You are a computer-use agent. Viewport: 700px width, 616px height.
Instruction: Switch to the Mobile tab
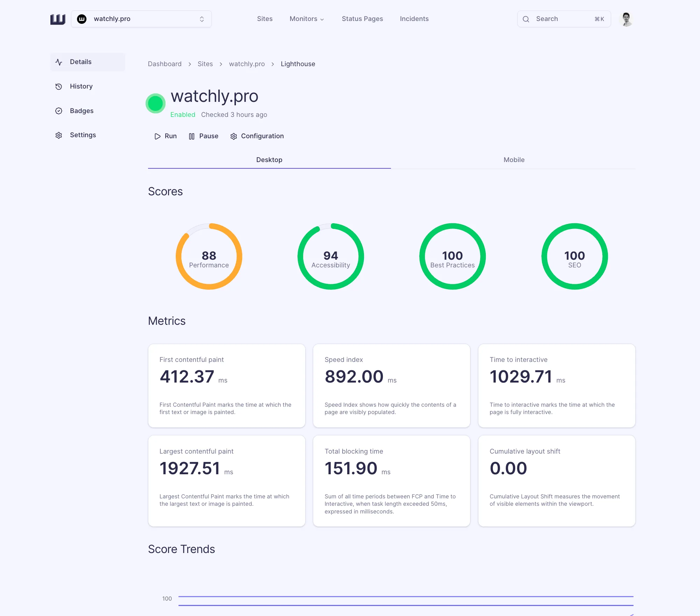(x=513, y=160)
